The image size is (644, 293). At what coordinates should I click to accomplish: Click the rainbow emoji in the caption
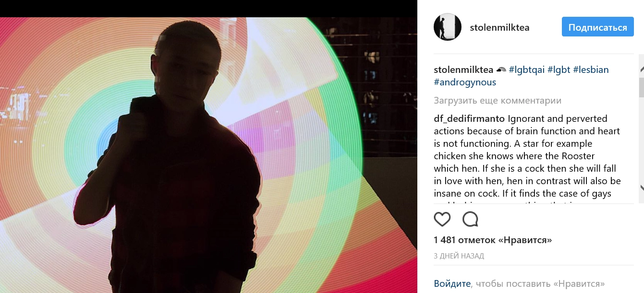(x=501, y=70)
